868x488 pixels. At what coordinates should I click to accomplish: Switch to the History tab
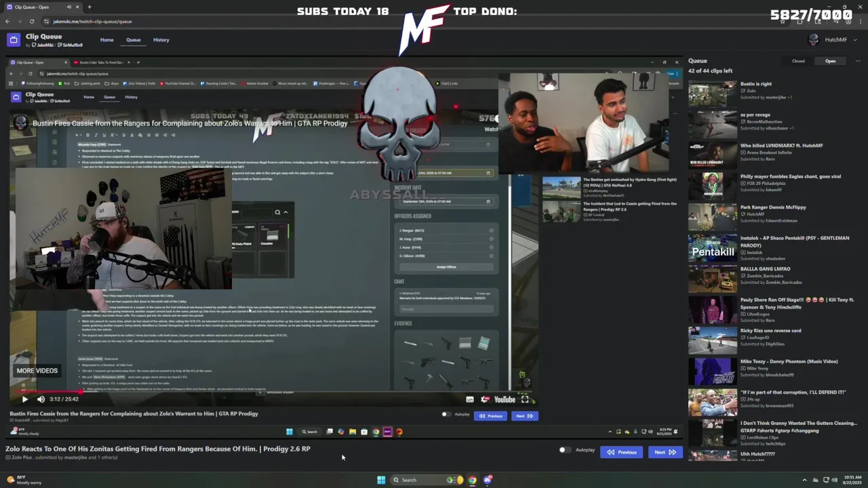161,40
